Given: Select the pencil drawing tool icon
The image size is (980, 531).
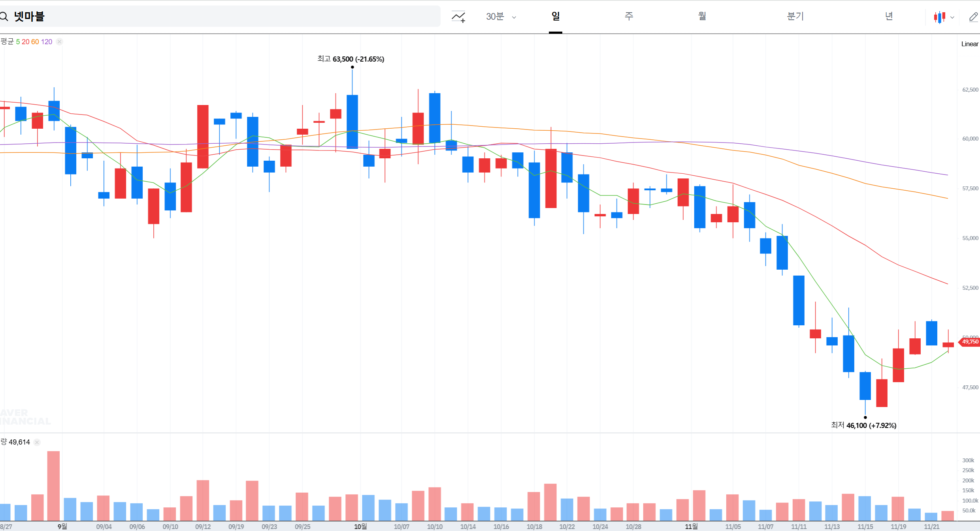Looking at the screenshot, I should pos(973,17).
